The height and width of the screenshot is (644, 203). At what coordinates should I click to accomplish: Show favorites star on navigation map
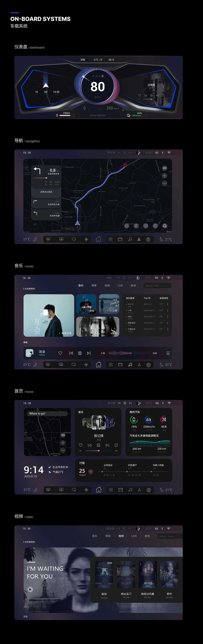[127, 226]
